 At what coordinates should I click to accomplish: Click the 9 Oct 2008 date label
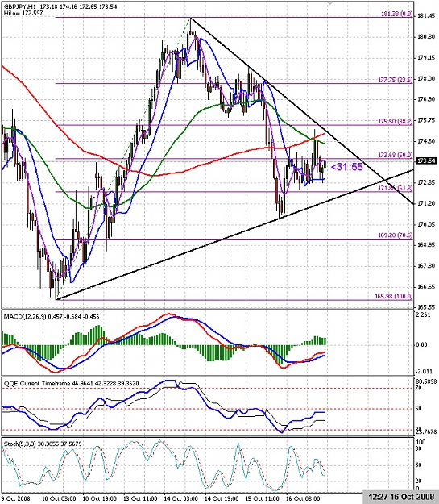16,498
